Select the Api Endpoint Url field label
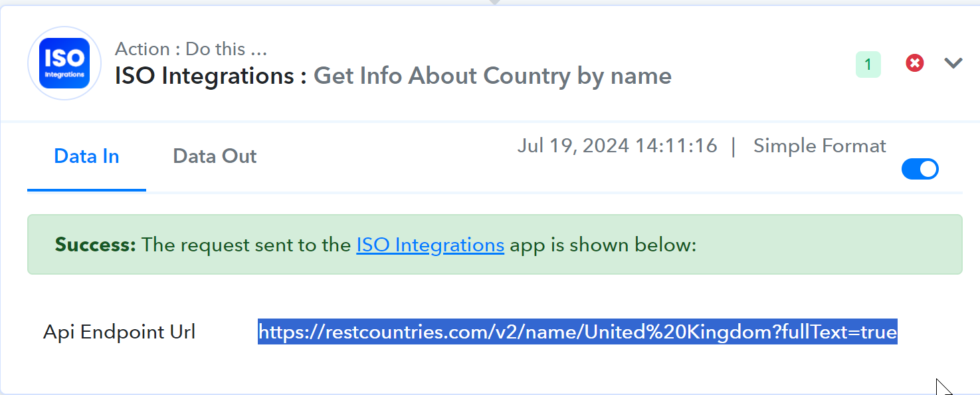980x395 pixels. (x=120, y=332)
